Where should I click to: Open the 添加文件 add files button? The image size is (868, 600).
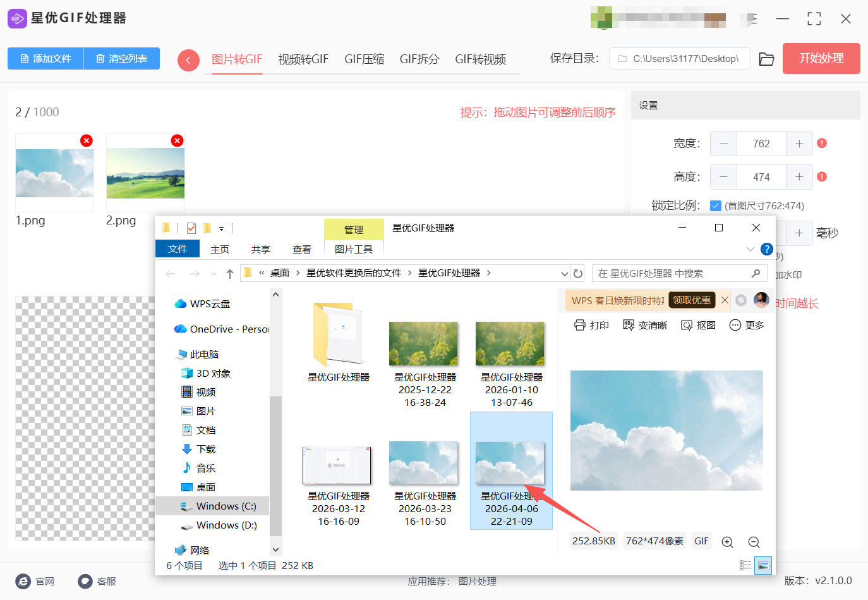45,58
